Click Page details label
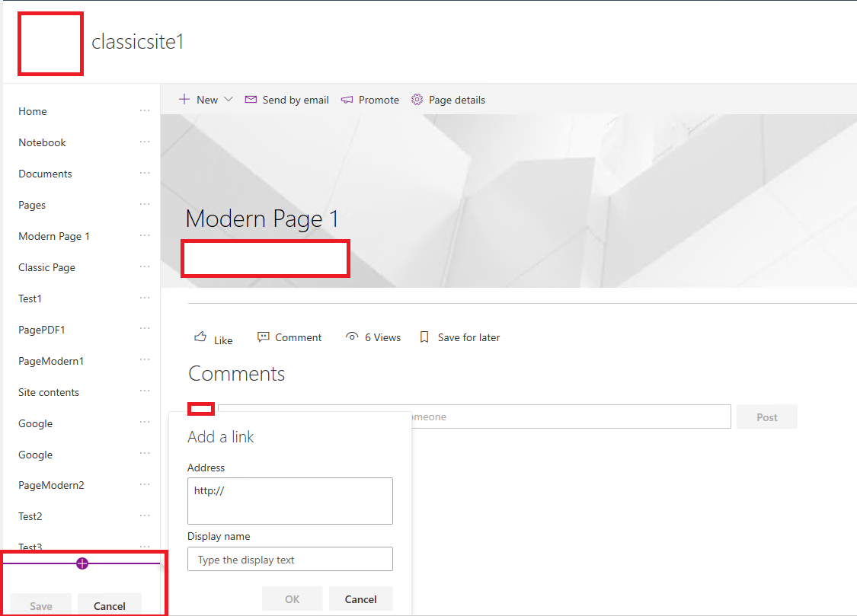The height and width of the screenshot is (616, 857). click(x=457, y=100)
